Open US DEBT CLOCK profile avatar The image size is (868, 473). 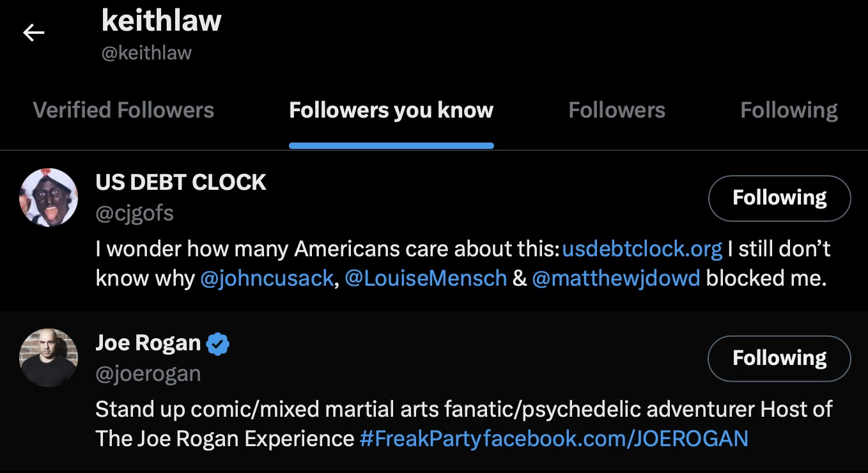[49, 198]
